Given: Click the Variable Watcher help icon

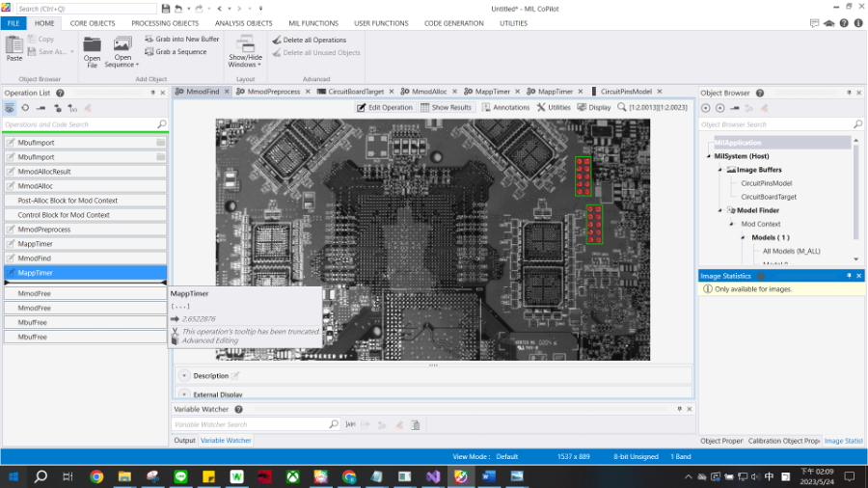Looking at the screenshot, I should (238, 410).
